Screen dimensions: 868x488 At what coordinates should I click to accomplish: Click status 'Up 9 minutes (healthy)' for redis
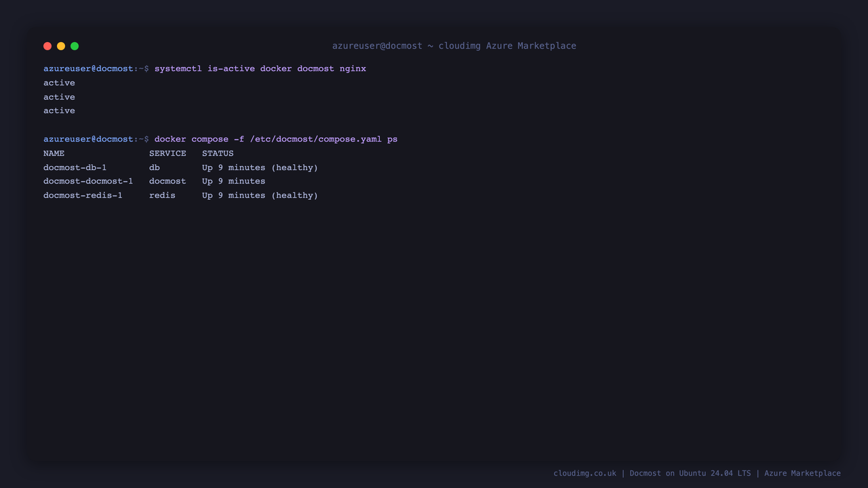(260, 195)
